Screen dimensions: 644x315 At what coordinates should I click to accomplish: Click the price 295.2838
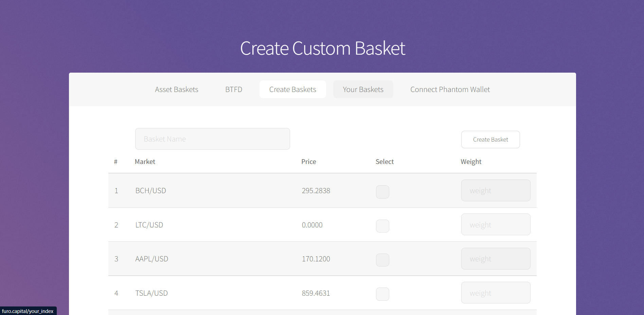(x=316, y=191)
